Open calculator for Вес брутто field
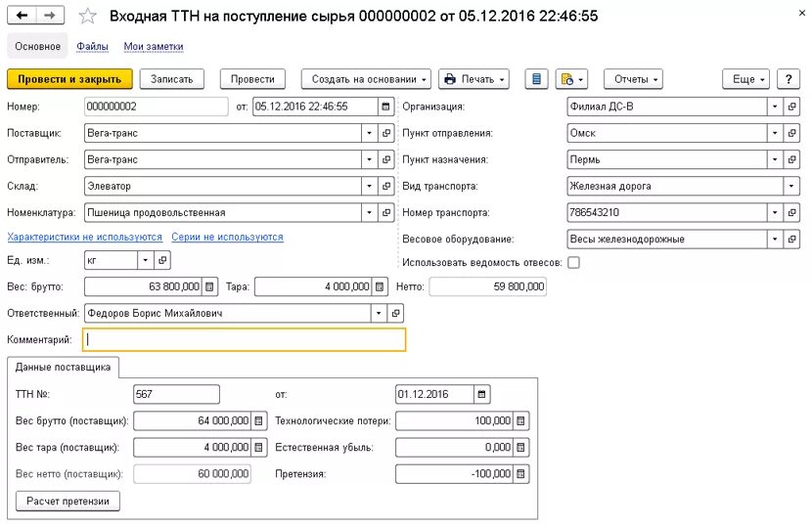 coord(209,286)
